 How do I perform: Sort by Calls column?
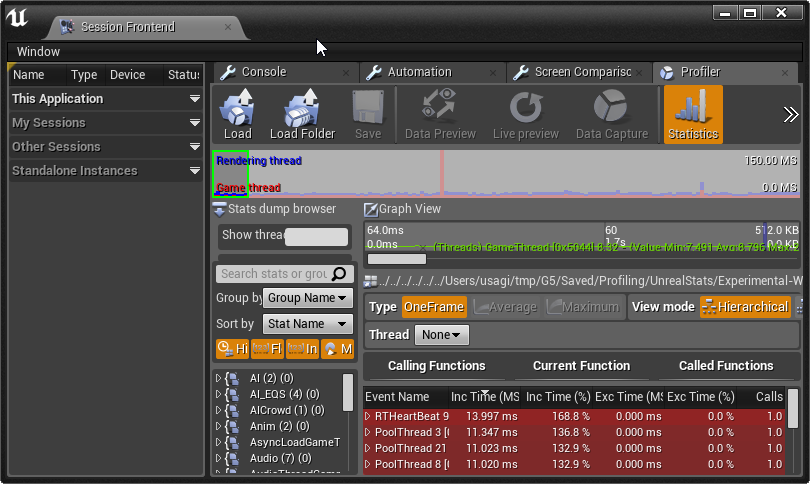coord(761,397)
